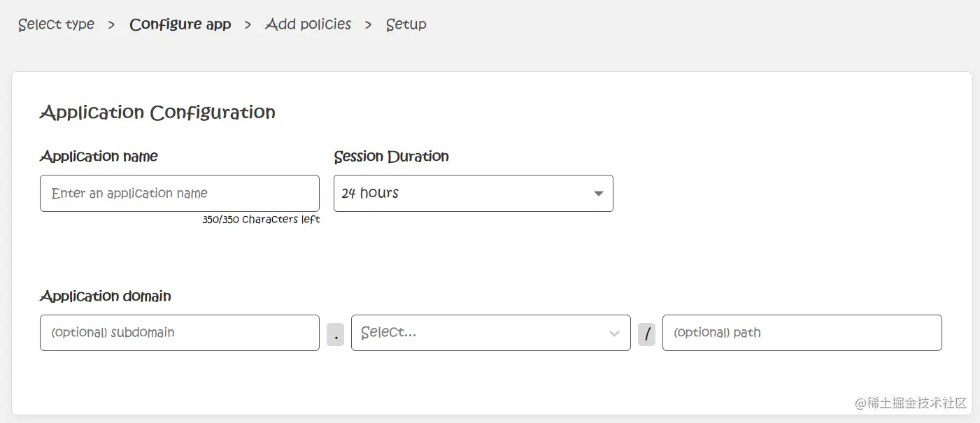This screenshot has width=980, height=423.
Task: Click the optional subdomain input field
Action: 179,333
